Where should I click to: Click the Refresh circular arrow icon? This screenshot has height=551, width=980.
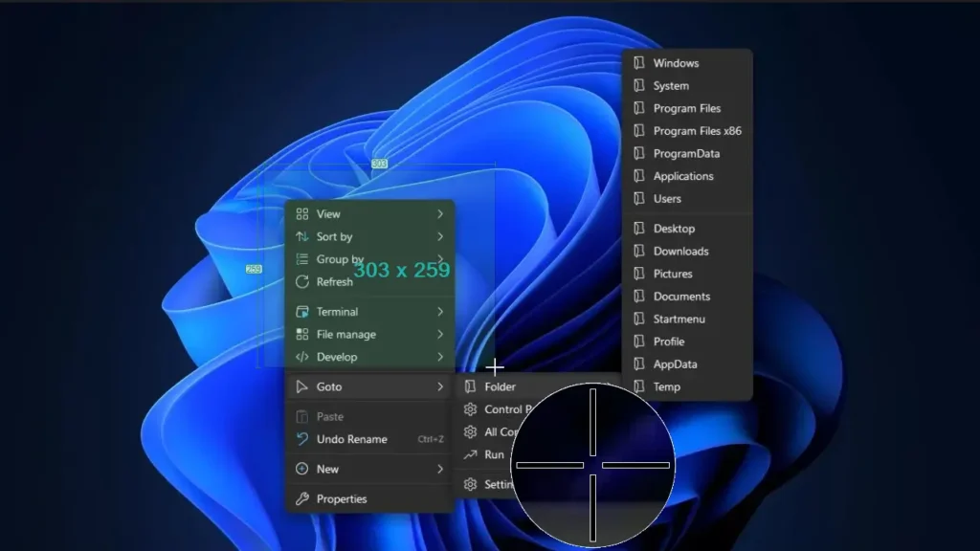click(x=301, y=282)
